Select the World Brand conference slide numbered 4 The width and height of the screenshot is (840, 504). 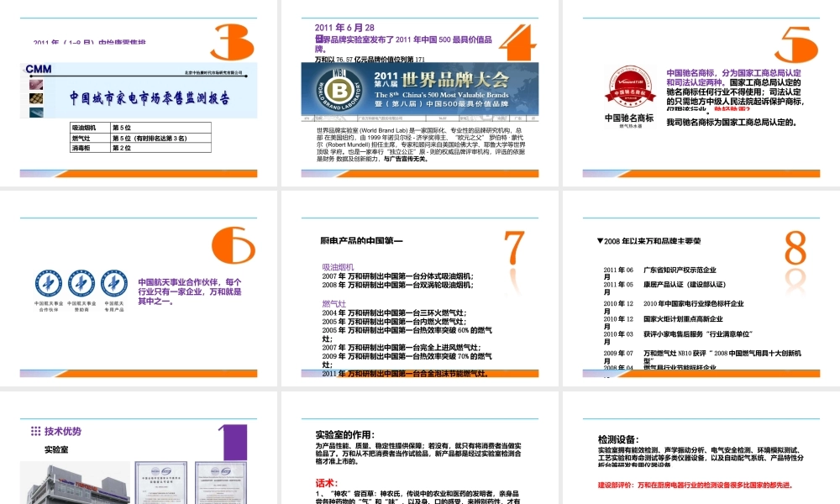pos(419,93)
